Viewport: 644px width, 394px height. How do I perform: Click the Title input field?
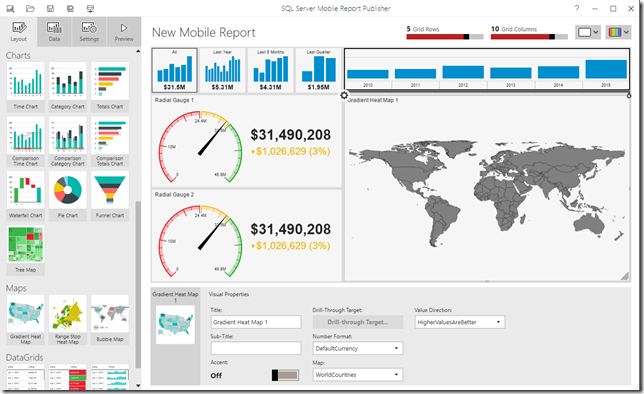(x=255, y=322)
